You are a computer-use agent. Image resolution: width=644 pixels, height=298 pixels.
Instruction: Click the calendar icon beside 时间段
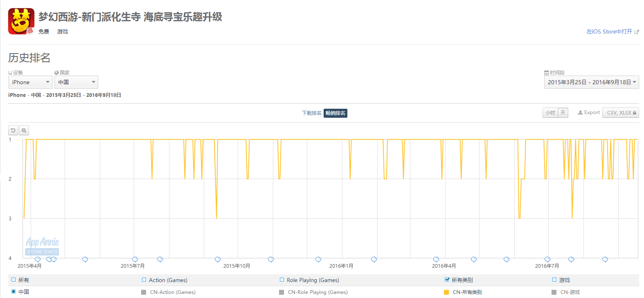tap(547, 72)
